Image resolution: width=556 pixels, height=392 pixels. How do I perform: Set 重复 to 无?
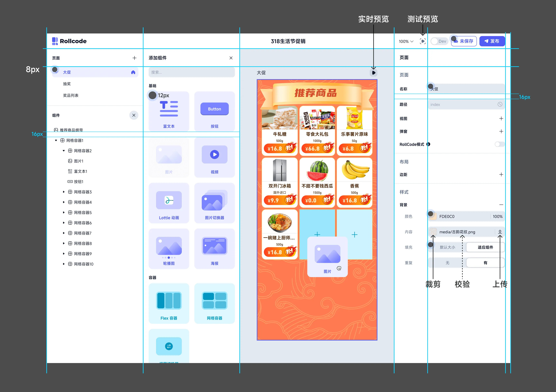[x=447, y=263]
